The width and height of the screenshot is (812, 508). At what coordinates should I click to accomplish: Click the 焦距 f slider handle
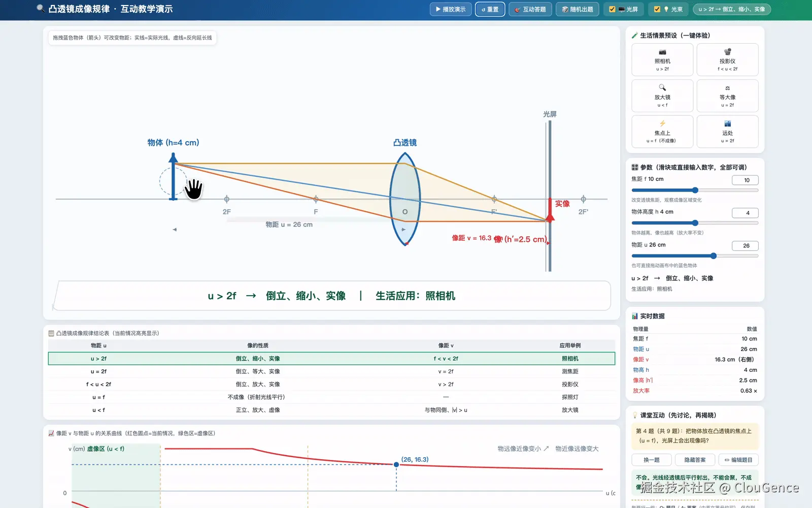(695, 190)
